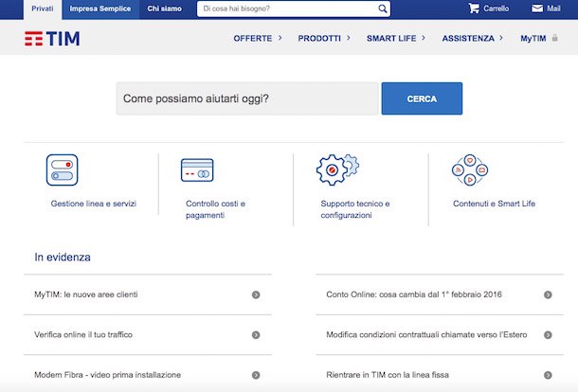Click the Controllo costi credit card icon
Image resolution: width=578 pixels, height=392 pixels.
click(197, 169)
